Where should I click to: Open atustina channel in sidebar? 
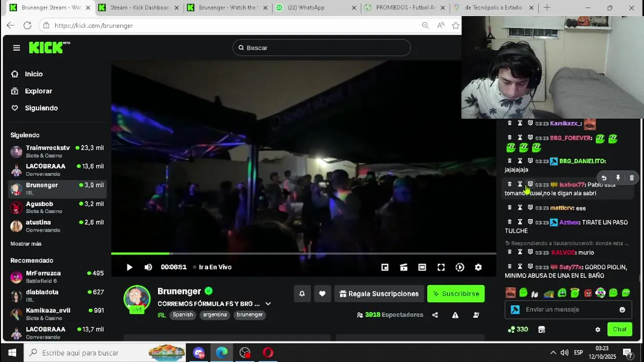(57, 226)
